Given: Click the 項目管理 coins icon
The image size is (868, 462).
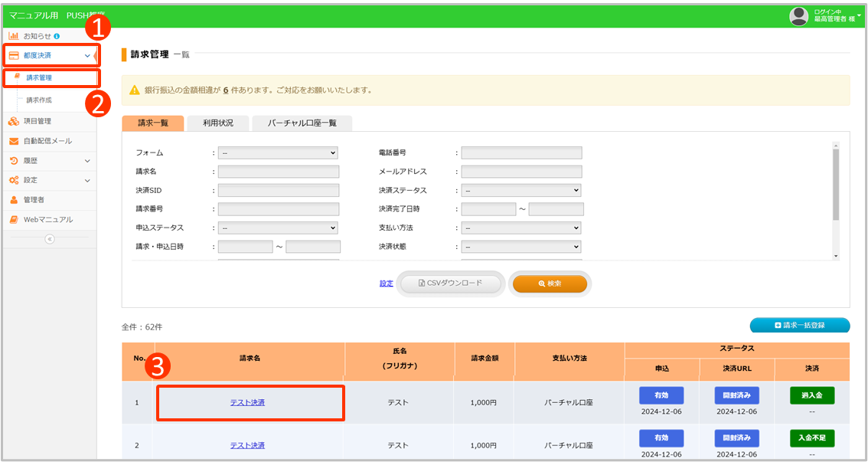Looking at the screenshot, I should (14, 121).
